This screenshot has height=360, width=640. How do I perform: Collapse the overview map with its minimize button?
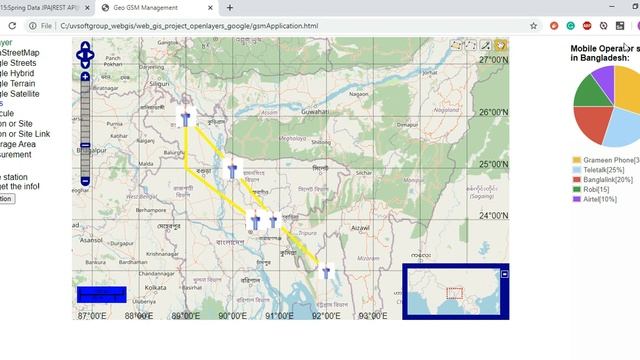click(504, 274)
